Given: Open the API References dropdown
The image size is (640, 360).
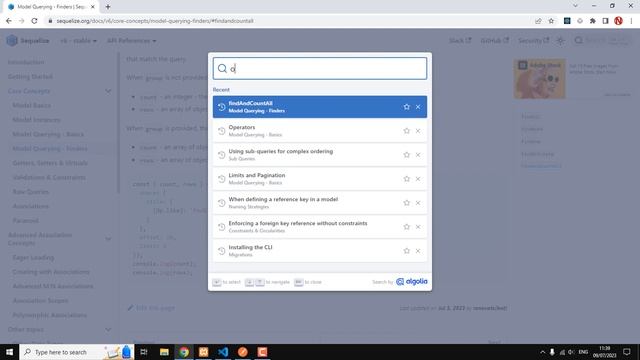Looking at the screenshot, I should [x=131, y=41].
